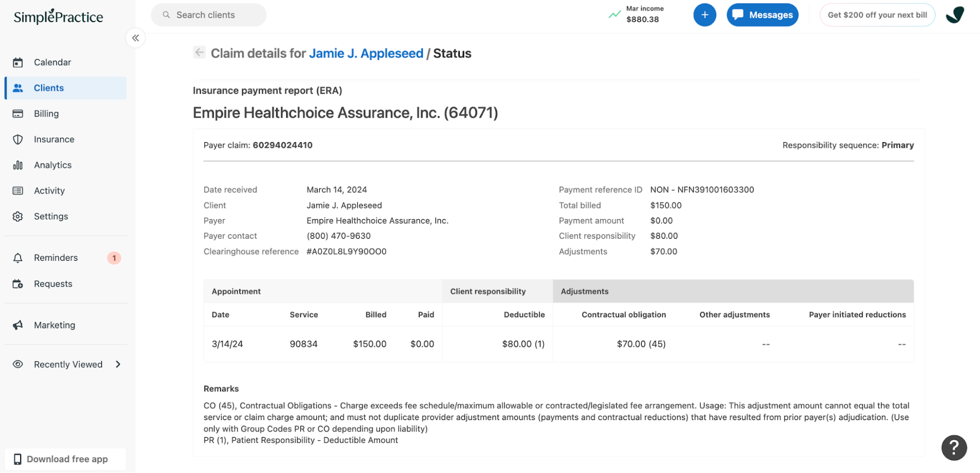
Task: Click the Recently Viewed eye icon
Action: [x=18, y=364]
